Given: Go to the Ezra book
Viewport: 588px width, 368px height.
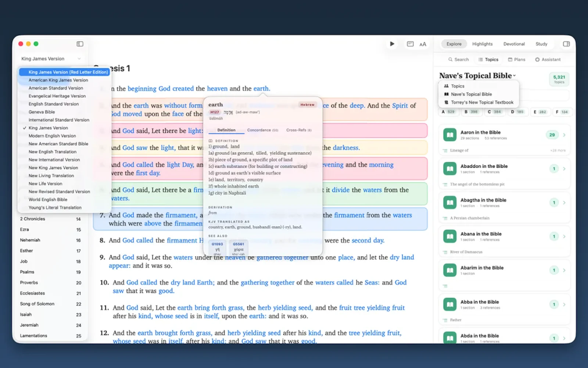Looking at the screenshot, I should [50, 230].
